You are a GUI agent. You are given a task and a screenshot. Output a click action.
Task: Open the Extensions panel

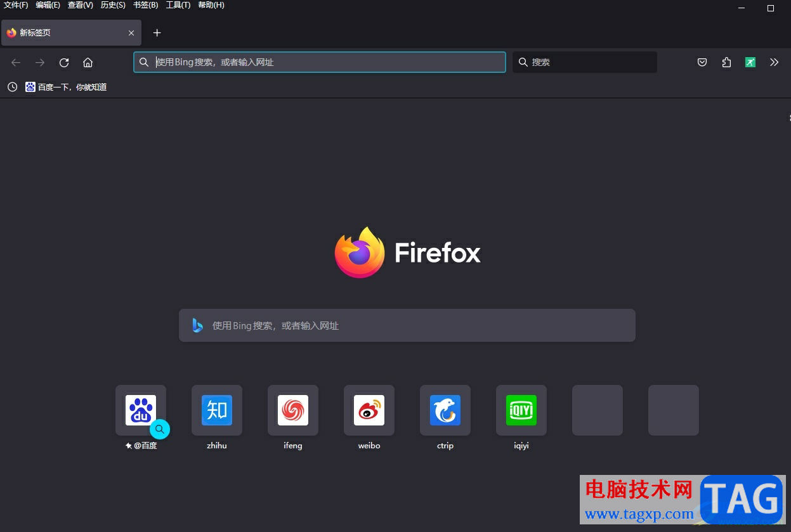726,62
